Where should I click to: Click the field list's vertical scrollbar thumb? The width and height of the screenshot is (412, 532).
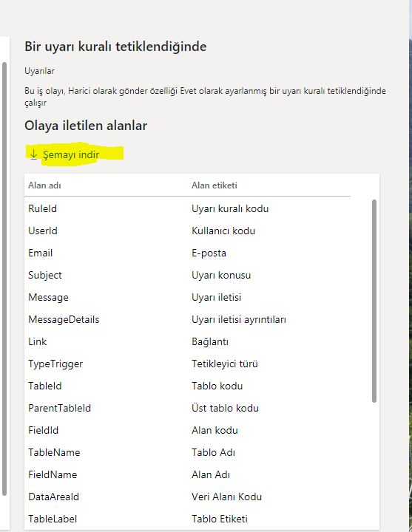pyautogui.click(x=374, y=301)
